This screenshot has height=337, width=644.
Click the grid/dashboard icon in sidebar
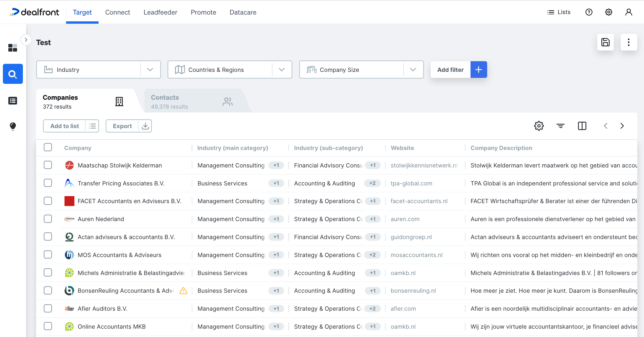(12, 48)
